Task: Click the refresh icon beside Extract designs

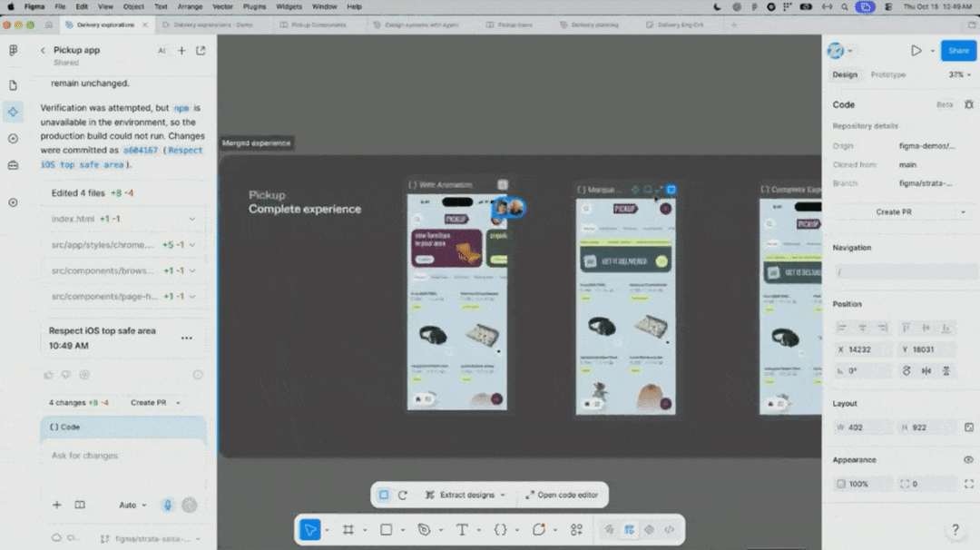Action: pos(403,495)
